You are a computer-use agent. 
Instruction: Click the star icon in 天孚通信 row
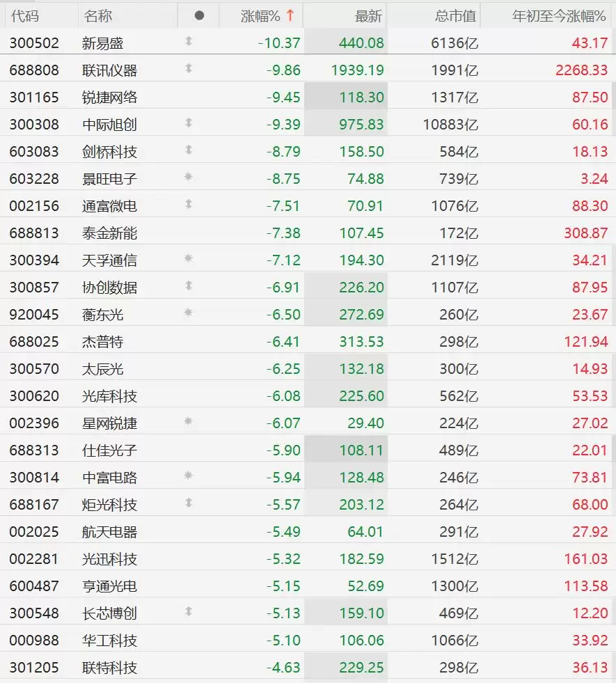click(188, 258)
